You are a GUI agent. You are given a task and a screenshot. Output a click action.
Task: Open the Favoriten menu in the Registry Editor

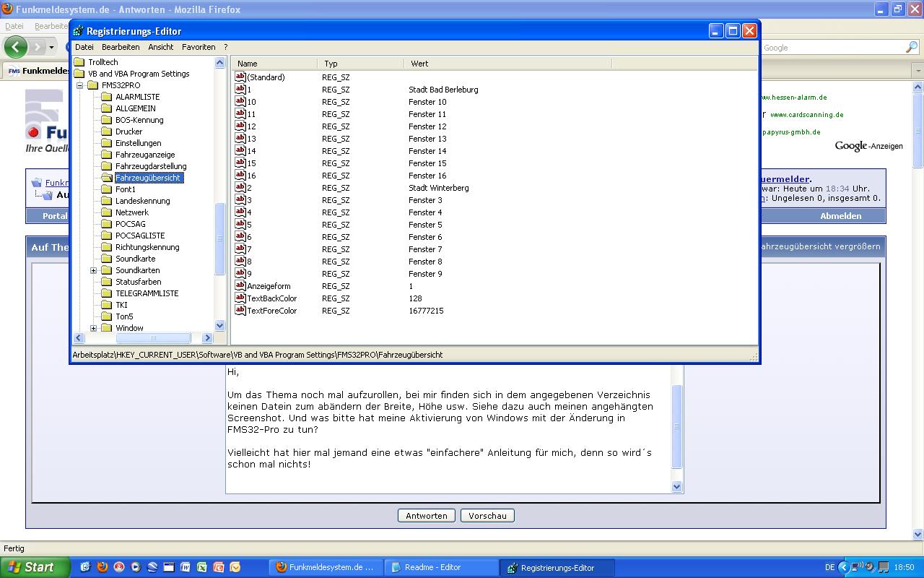pos(199,47)
